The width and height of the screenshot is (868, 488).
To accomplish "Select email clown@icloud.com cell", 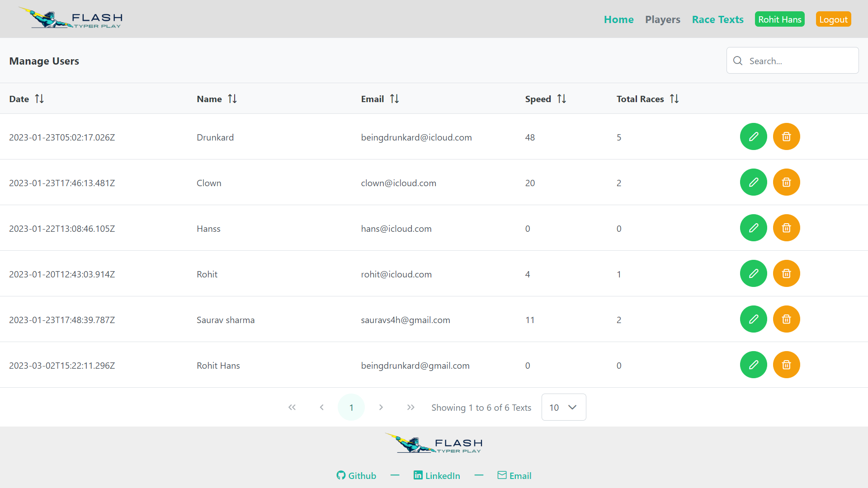I will point(399,183).
